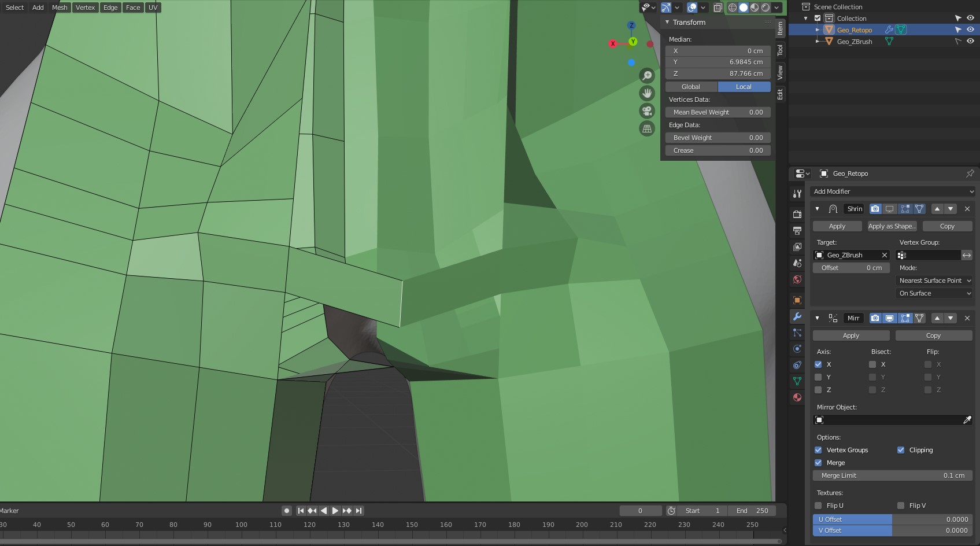
Task: Click Apply as Shape button
Action: coord(892,226)
